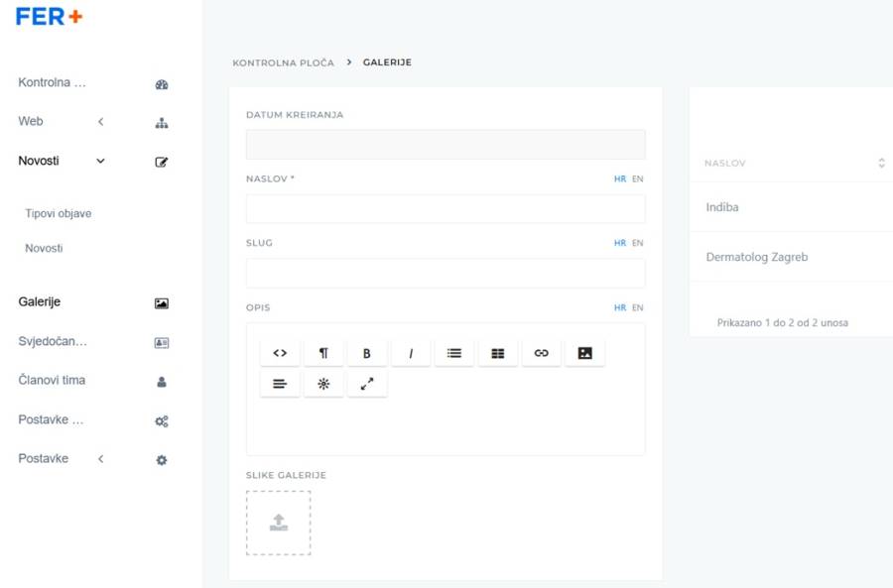Click the edit icon beside Novosti

click(x=162, y=163)
